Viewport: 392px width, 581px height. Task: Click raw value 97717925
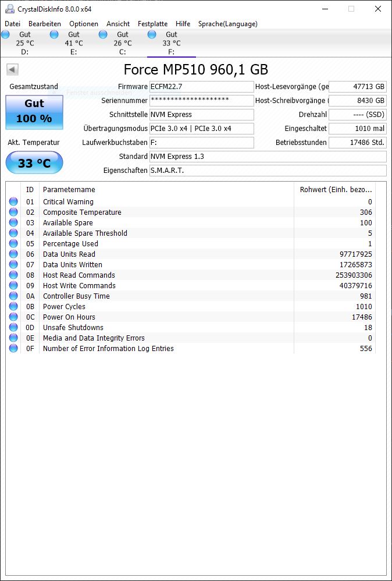pyautogui.click(x=356, y=254)
